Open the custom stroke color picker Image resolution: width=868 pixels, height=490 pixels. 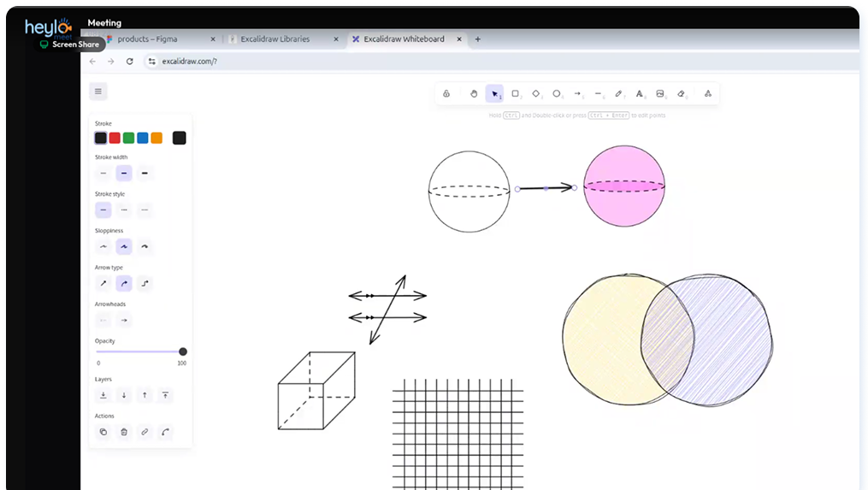coord(179,138)
